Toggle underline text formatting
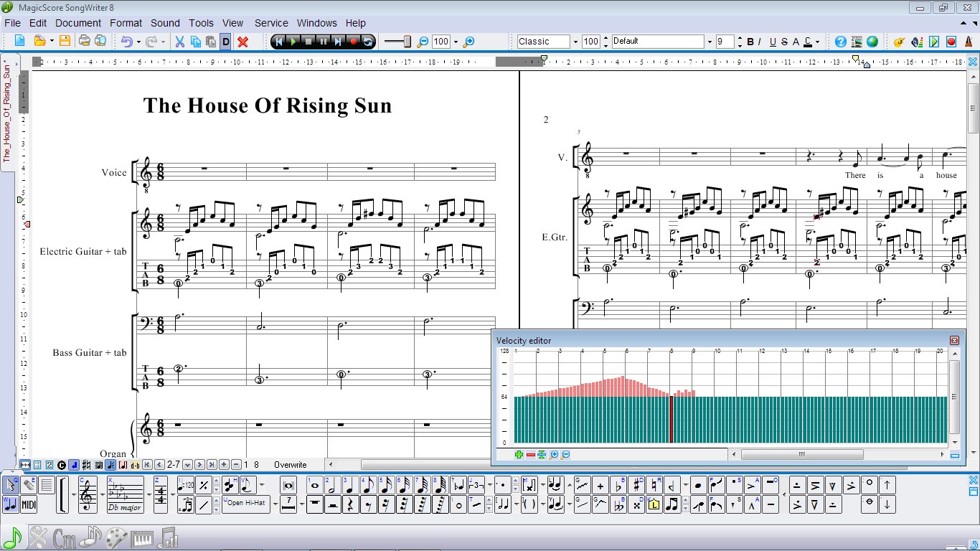The width and height of the screenshot is (980, 551). click(773, 42)
